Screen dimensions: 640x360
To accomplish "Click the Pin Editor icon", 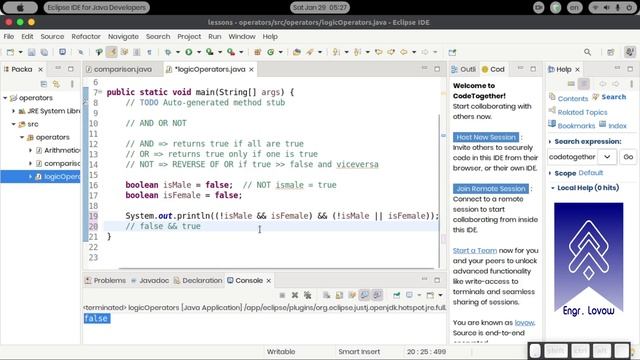I will coord(452,52).
